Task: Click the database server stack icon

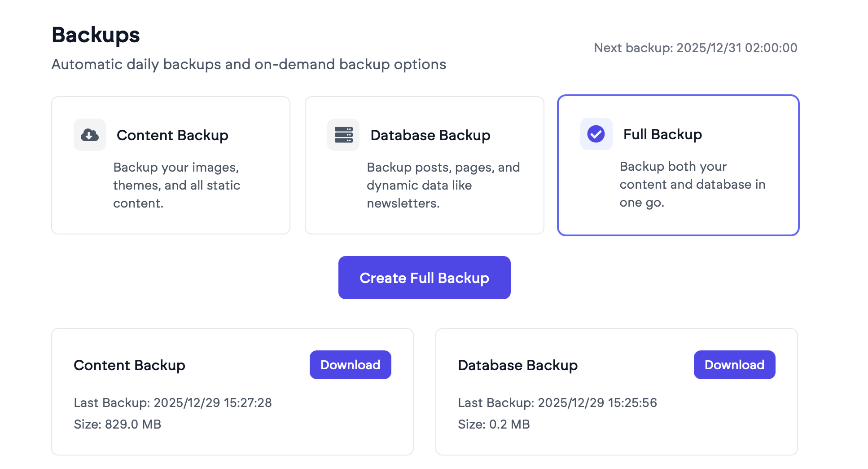Action: pos(343,135)
